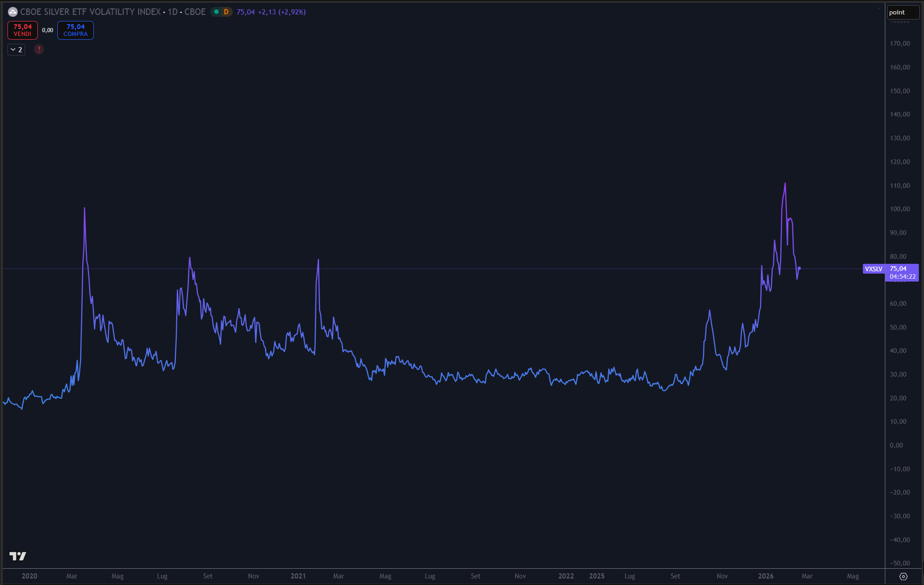Click the 2021 label on time axis
Screen dimensions: 924x585
(x=298, y=576)
